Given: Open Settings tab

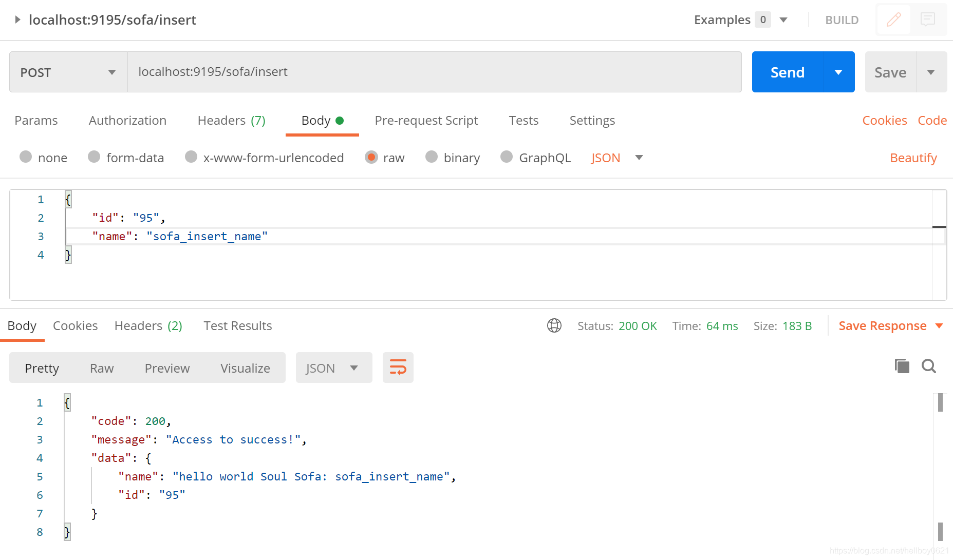Looking at the screenshot, I should 592,120.
